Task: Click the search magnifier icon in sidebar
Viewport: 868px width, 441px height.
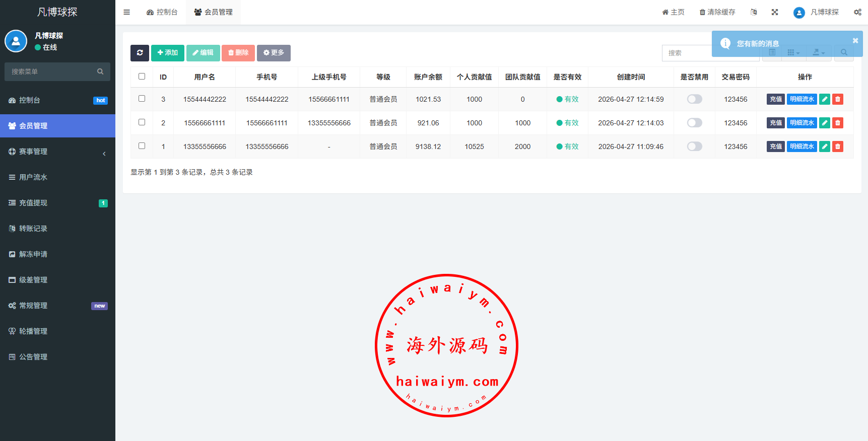Action: 100,71
